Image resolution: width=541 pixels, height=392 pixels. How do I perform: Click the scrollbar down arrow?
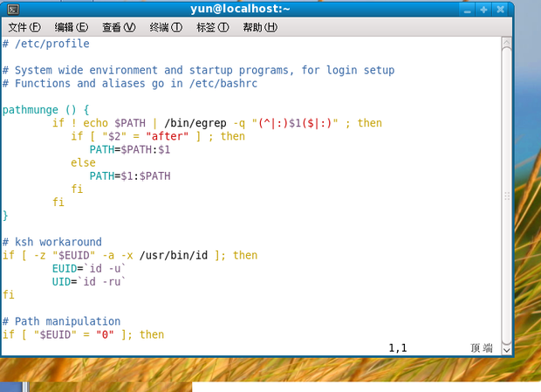[x=506, y=350]
